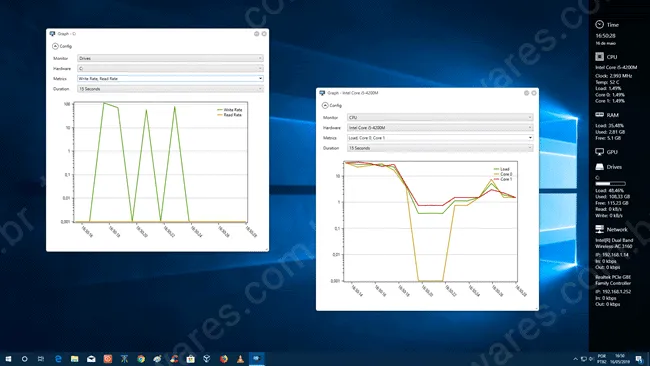Click the GPU monitor icon in sidebar

point(599,152)
